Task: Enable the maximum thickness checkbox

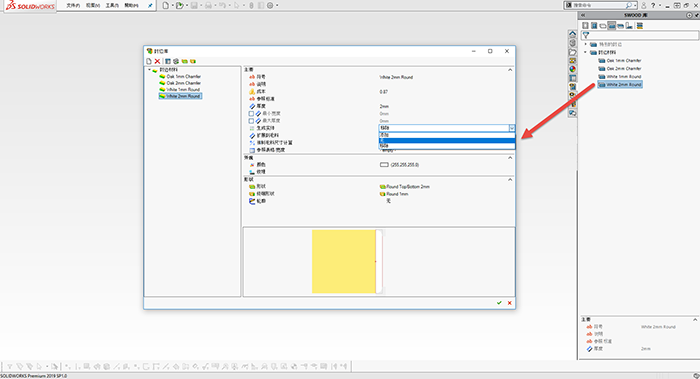Action: tap(251, 121)
